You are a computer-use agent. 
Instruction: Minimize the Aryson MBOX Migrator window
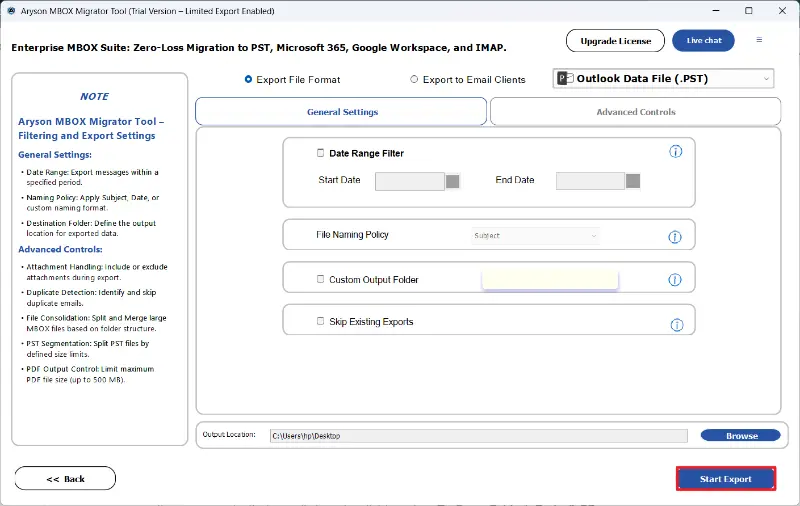[716, 11]
